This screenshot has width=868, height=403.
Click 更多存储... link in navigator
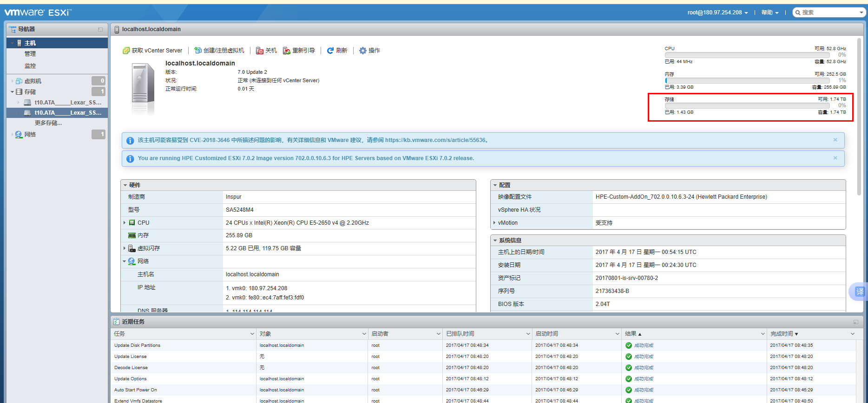[x=48, y=123]
